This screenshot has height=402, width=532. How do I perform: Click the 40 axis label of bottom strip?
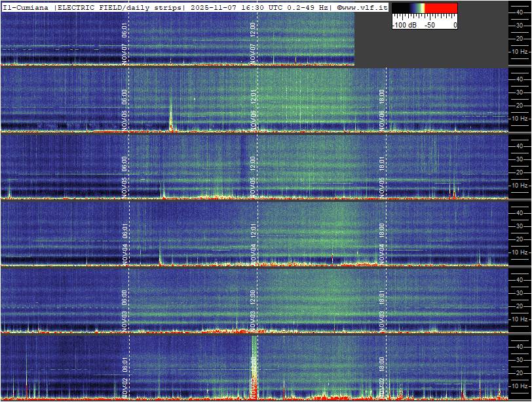(518, 346)
